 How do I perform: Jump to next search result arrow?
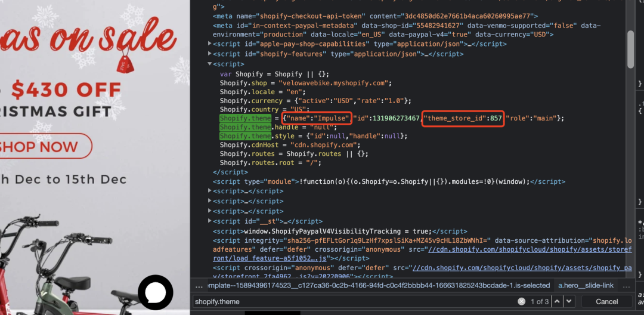(568, 301)
